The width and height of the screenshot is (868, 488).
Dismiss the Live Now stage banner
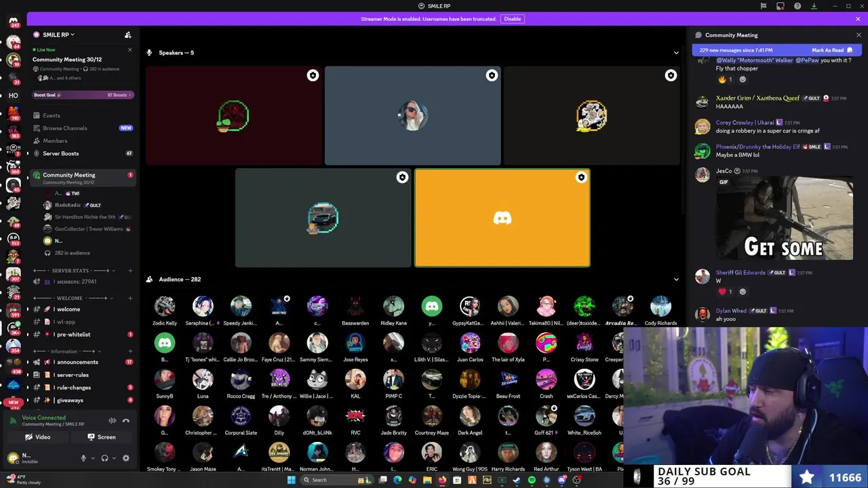coord(130,49)
